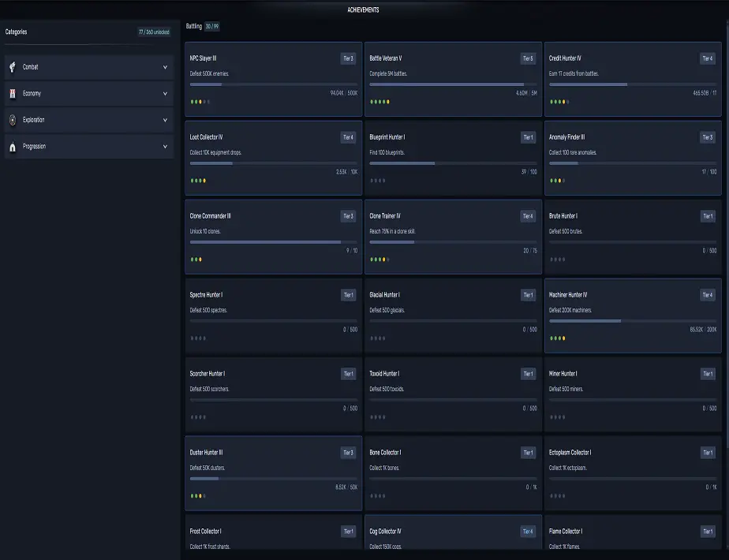Image resolution: width=729 pixels, height=560 pixels.
Task: Expand the Exploration category chevron
Action: coord(165,120)
